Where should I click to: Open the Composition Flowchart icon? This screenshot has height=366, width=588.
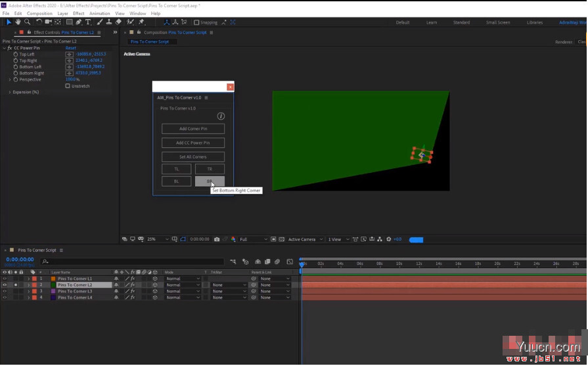pos(380,239)
